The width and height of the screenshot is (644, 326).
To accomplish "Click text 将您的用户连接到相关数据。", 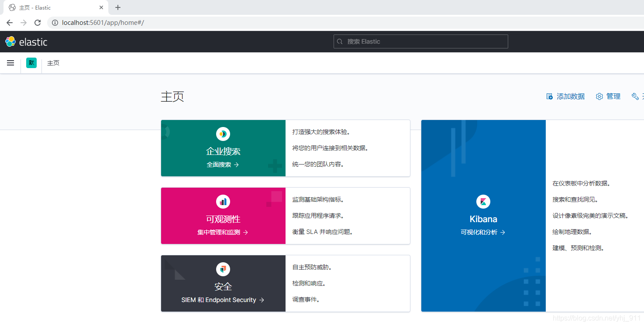I will coord(331,148).
